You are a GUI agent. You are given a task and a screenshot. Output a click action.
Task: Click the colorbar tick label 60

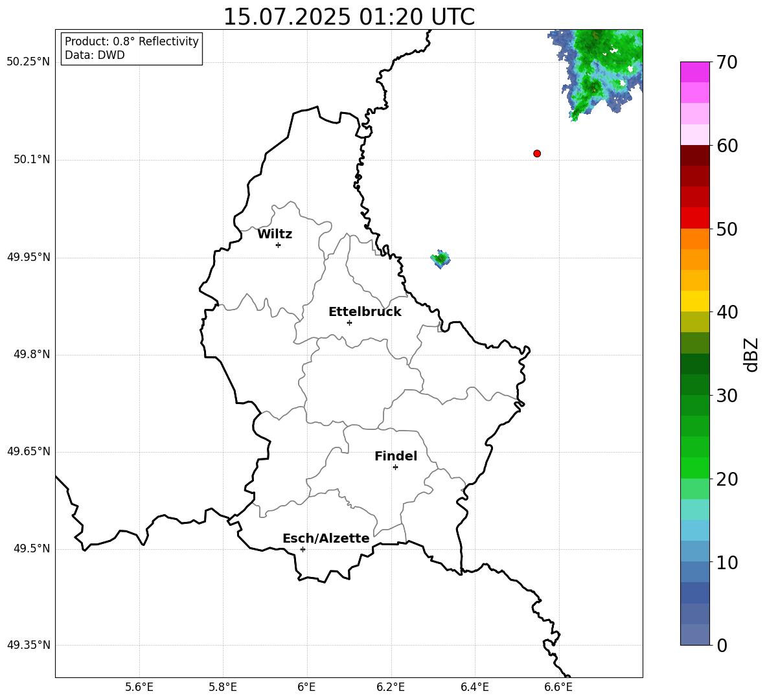pos(727,146)
